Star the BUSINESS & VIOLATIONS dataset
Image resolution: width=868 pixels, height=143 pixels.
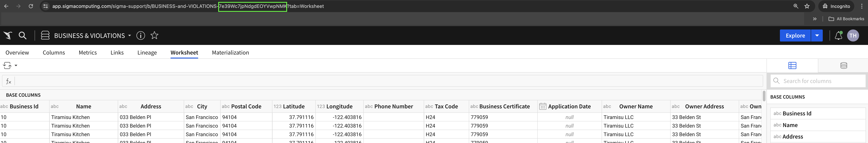(154, 35)
